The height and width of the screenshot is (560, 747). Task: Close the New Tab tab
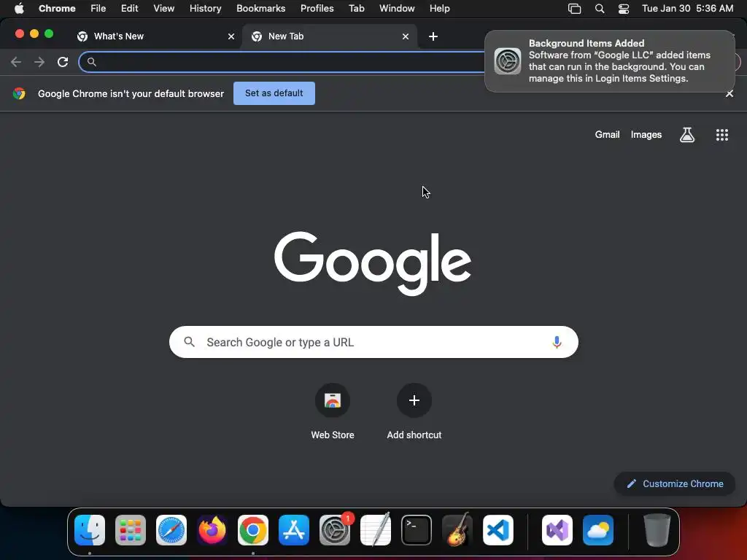[406, 36]
